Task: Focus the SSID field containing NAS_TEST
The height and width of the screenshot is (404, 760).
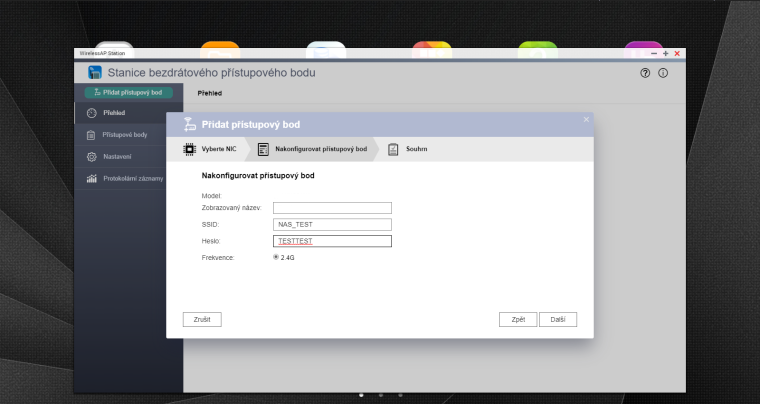Action: tap(332, 224)
